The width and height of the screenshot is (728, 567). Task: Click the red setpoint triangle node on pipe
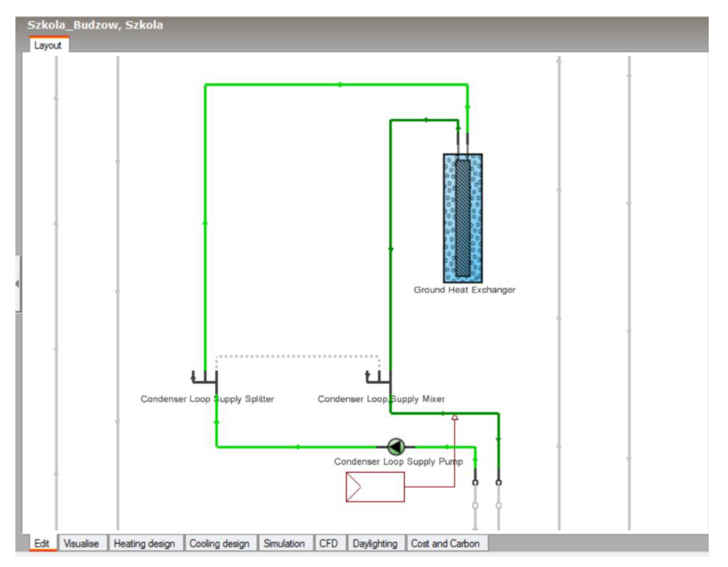[454, 417]
